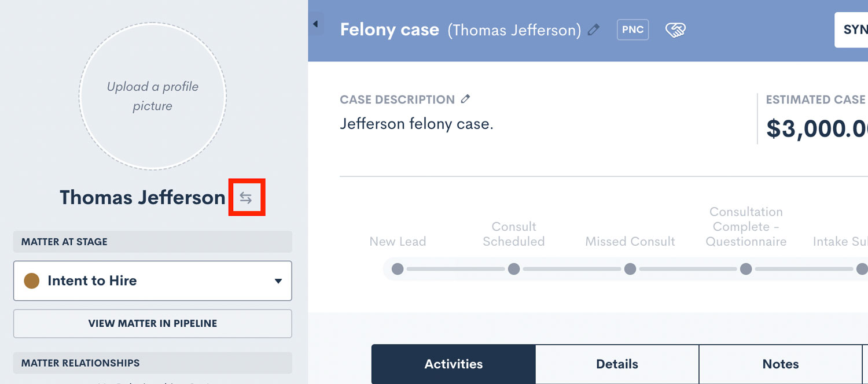Select the Consultation Complete - Questionnaire stage marker
This screenshot has width=868, height=384.
pyautogui.click(x=746, y=269)
